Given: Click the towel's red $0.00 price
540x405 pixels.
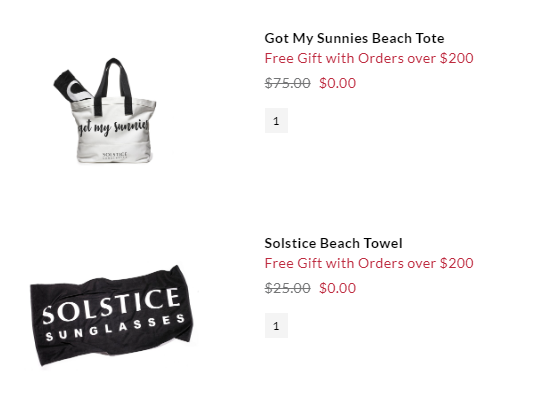Looking at the screenshot, I should point(338,288).
